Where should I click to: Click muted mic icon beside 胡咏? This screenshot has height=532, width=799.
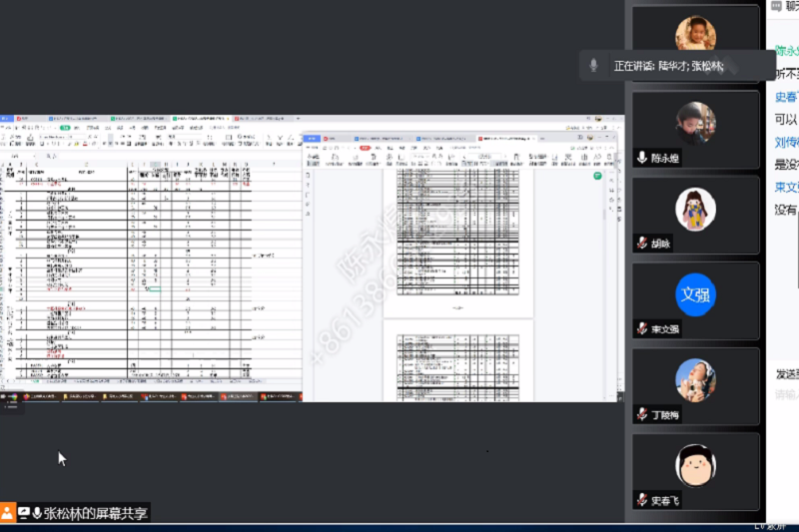click(641, 244)
